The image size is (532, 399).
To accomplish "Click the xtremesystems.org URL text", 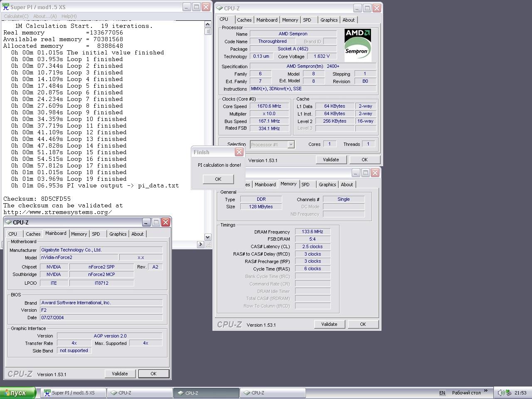I will click(57, 212).
